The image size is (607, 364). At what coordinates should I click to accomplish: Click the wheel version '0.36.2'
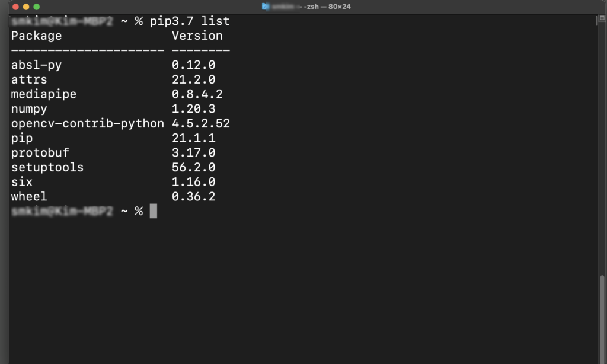click(x=194, y=197)
